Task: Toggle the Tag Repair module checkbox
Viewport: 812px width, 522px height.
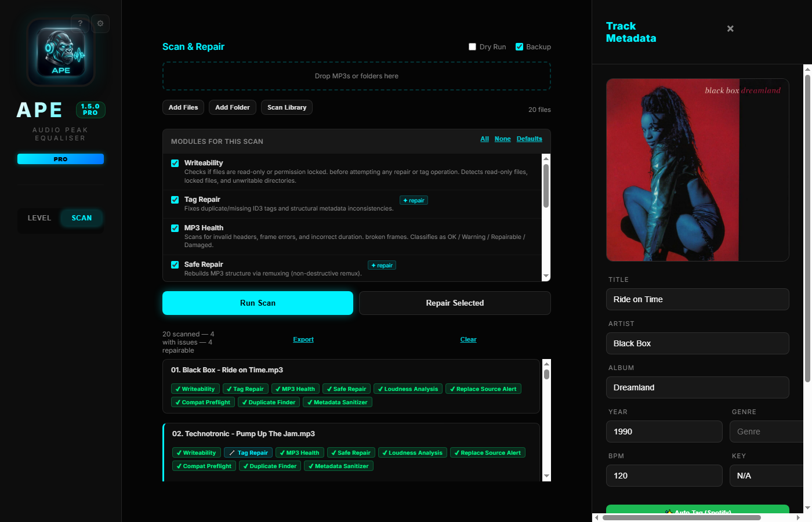Action: point(175,200)
